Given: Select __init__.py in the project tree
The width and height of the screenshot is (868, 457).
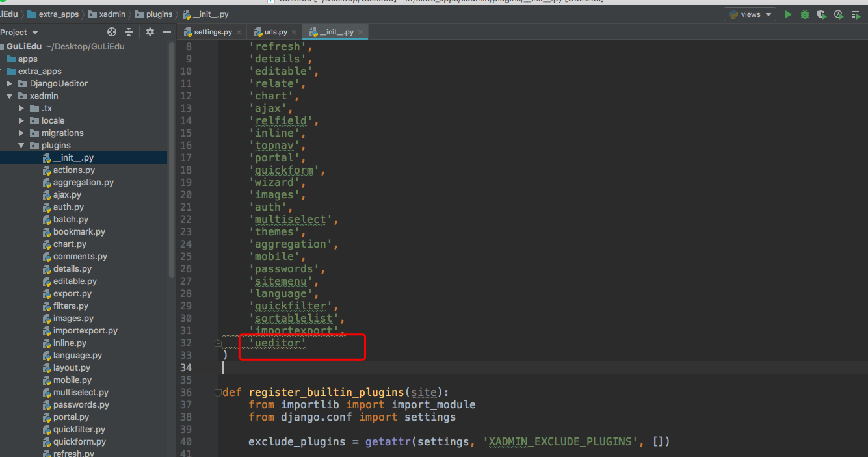Looking at the screenshot, I should (x=73, y=157).
